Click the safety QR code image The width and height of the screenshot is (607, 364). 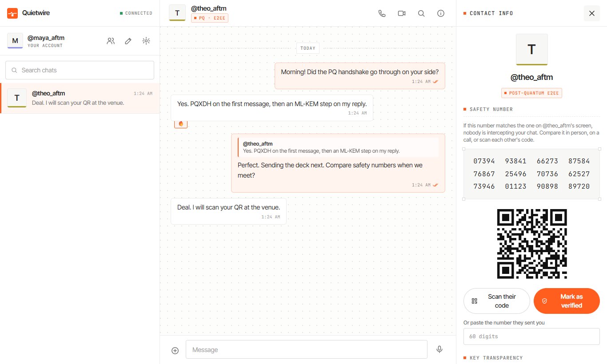point(531,244)
